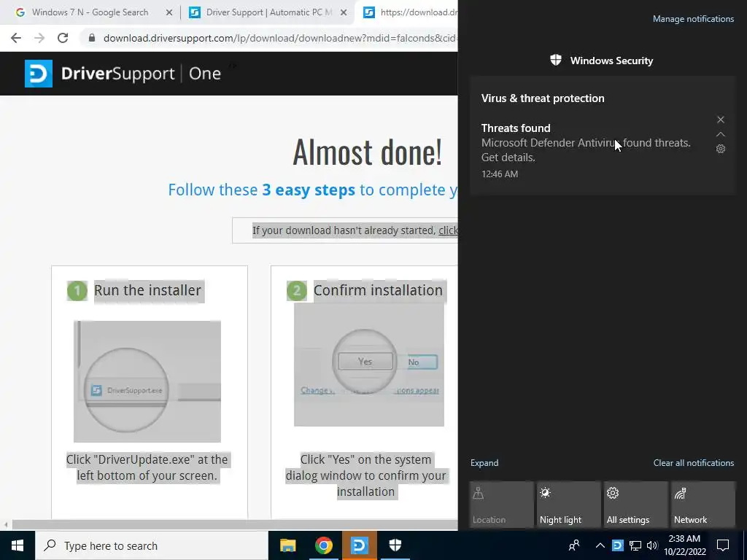Click the download retry 'click' link
Image resolution: width=747 pixels, height=560 pixels.
tap(448, 230)
